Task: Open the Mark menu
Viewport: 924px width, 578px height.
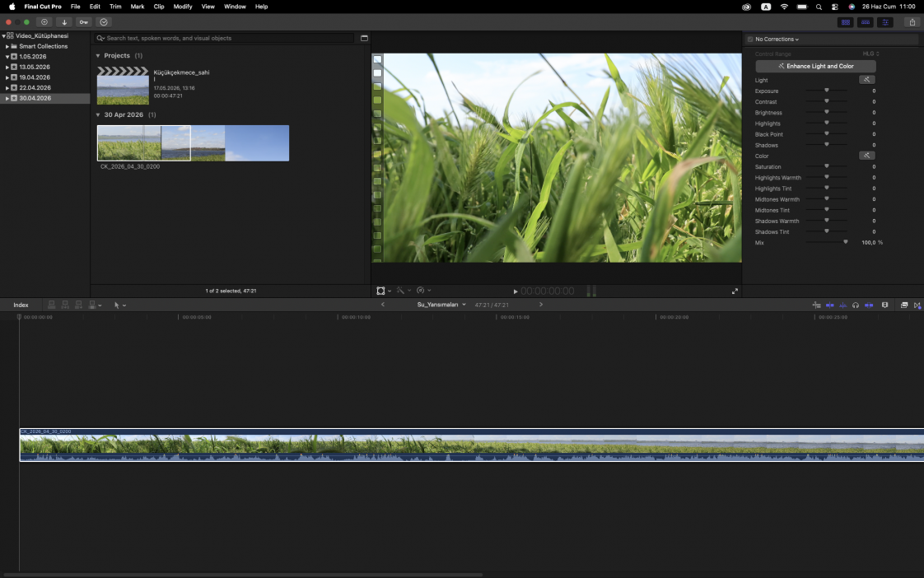Action: click(x=138, y=7)
